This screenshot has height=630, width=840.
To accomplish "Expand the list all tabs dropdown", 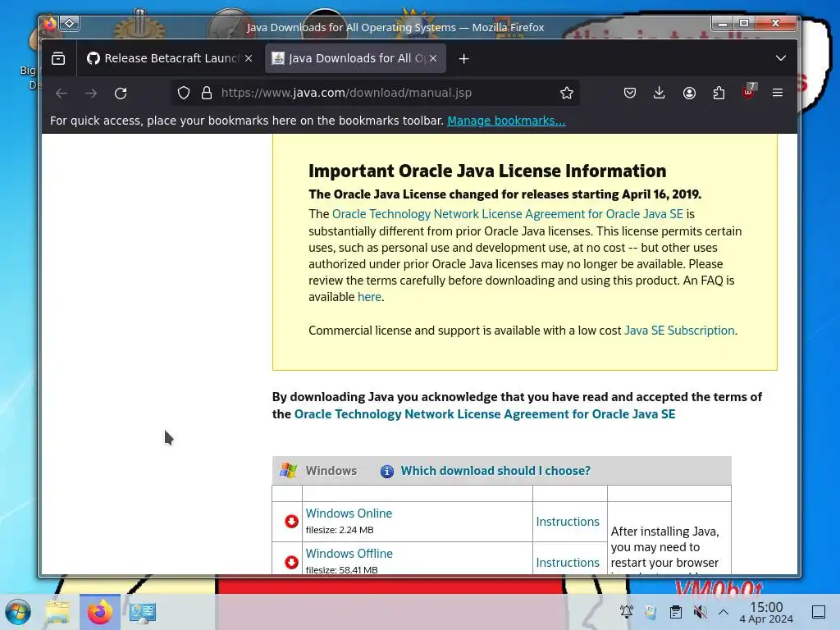I will click(781, 58).
